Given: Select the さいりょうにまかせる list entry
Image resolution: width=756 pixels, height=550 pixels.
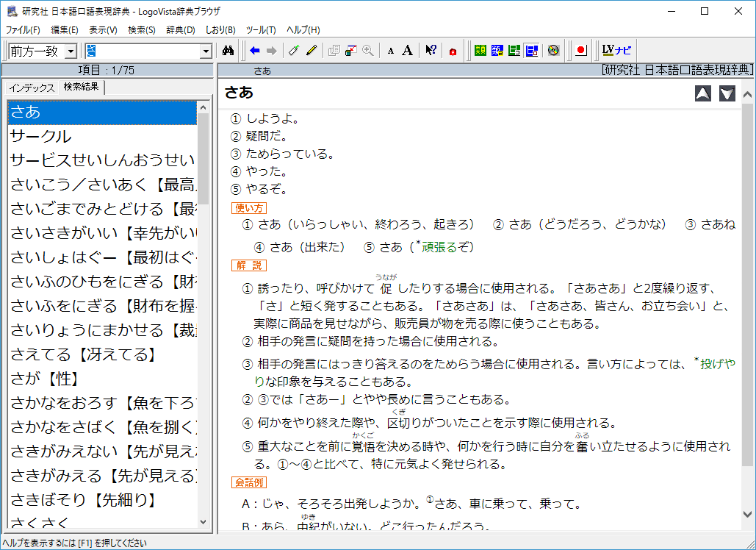Looking at the screenshot, I should click(102, 330).
